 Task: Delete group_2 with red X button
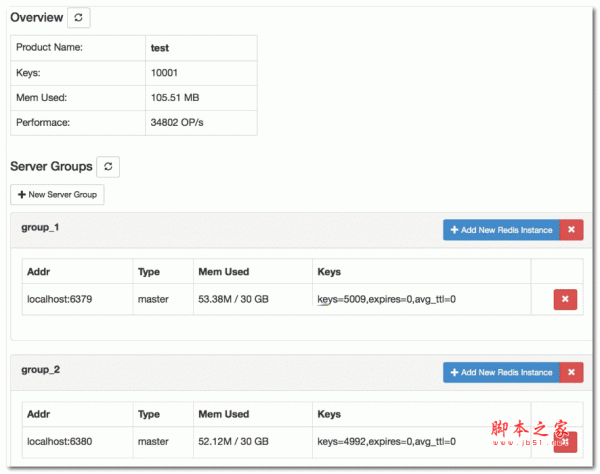tap(571, 373)
